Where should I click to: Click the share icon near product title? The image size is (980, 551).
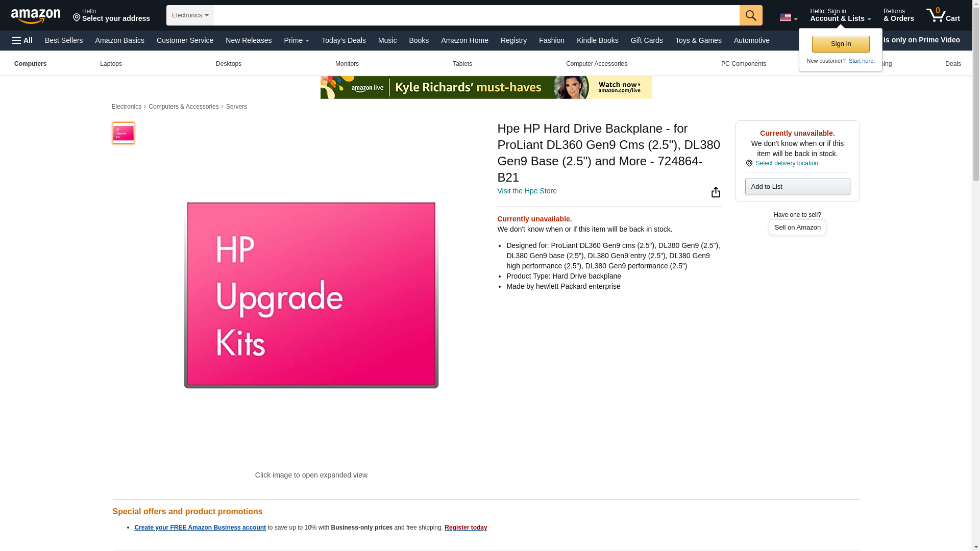[x=716, y=192]
